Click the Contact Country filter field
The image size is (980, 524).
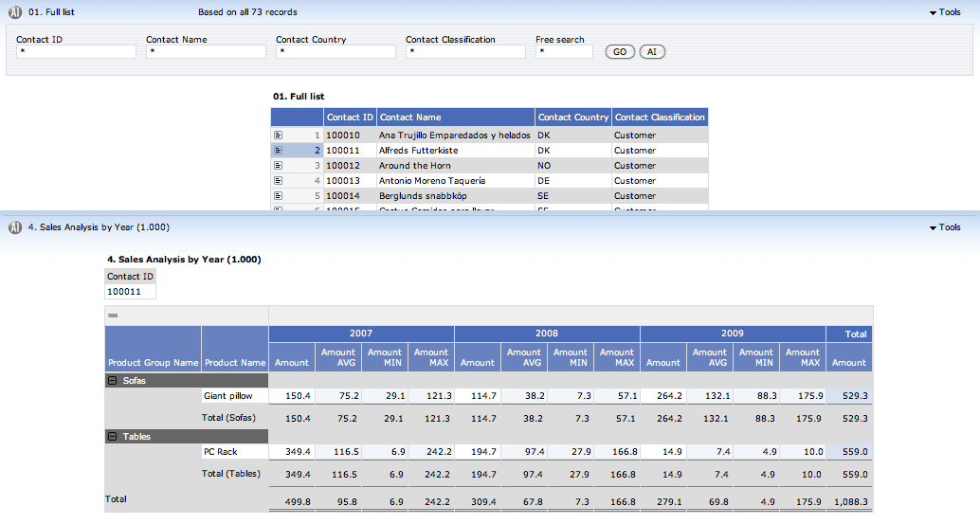(336, 52)
